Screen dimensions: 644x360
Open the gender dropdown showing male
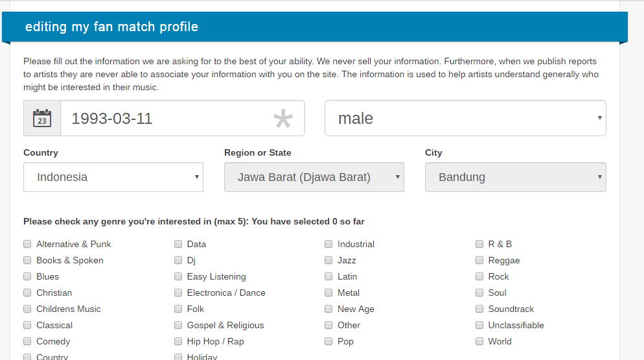(x=465, y=118)
